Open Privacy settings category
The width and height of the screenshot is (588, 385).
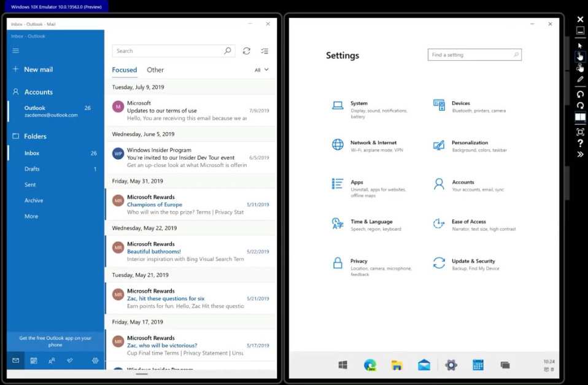pyautogui.click(x=372, y=266)
